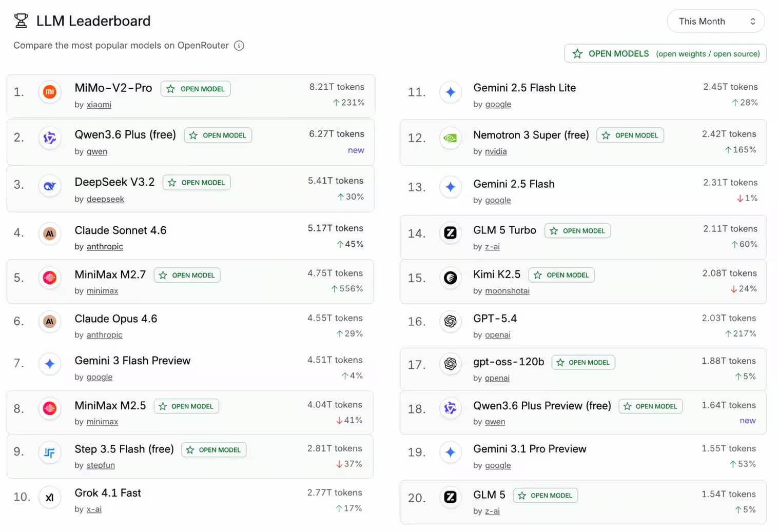Click the 556% growth value for MiniMax M2.7

tap(347, 289)
